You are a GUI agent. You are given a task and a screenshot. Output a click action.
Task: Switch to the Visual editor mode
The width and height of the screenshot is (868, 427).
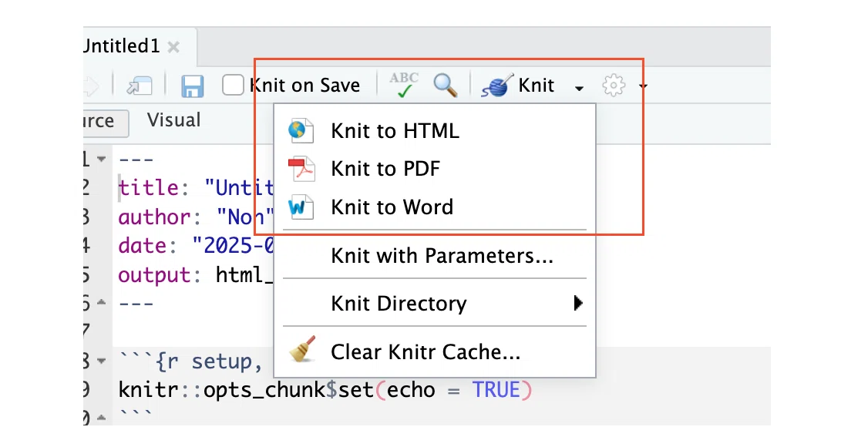point(173,119)
